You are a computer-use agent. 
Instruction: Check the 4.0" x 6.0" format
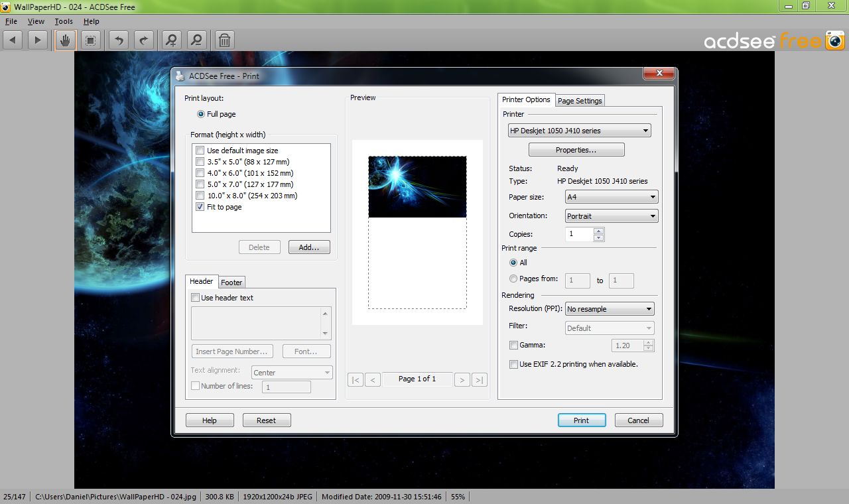pos(200,173)
